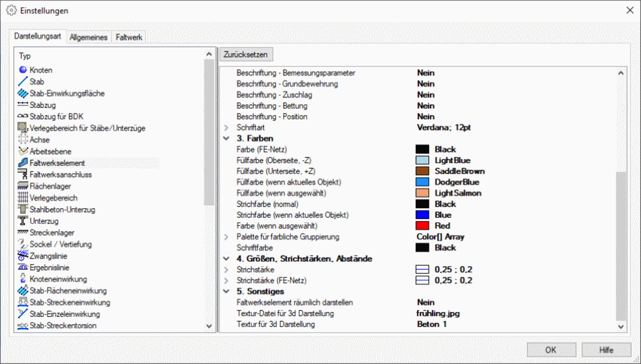This screenshot has width=641, height=364.
Task: Open the Faltwerk tab
Action: (129, 37)
